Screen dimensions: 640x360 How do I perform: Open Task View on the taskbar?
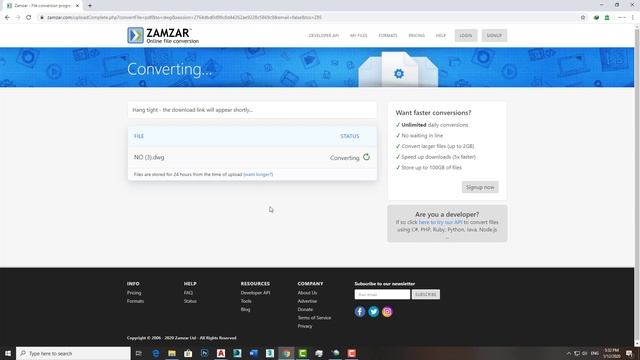pos(139,353)
